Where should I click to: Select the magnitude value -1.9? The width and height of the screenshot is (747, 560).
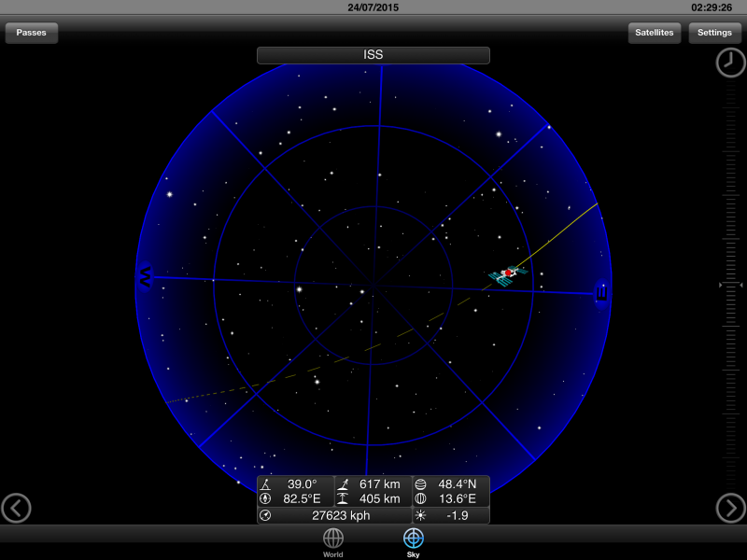(457, 515)
